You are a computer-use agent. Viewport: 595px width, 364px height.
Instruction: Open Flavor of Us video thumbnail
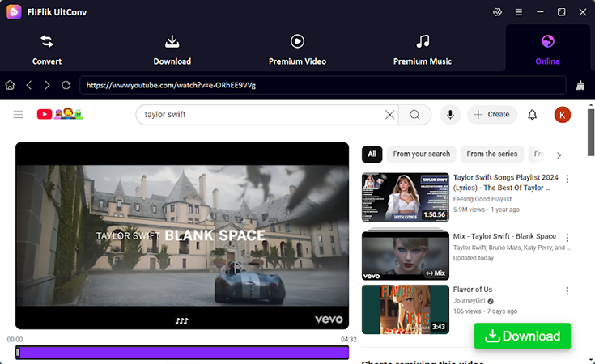(406, 309)
